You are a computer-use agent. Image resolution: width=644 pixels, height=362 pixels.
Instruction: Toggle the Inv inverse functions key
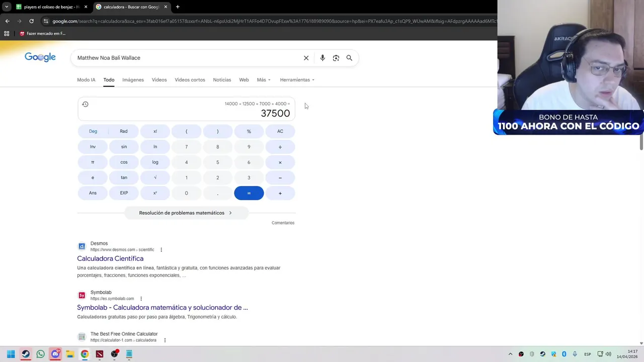pyautogui.click(x=93, y=147)
